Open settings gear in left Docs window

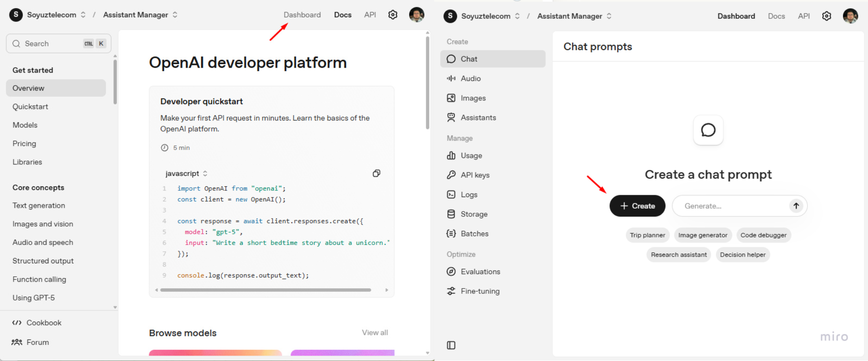click(393, 15)
